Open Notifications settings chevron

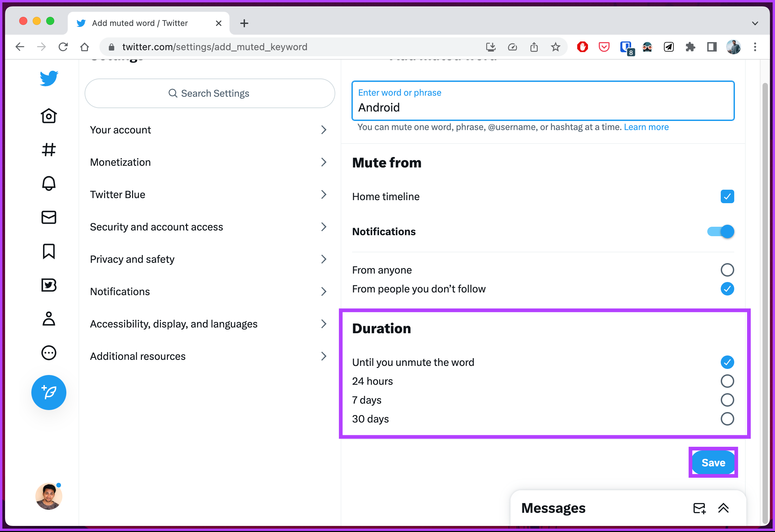click(x=324, y=291)
